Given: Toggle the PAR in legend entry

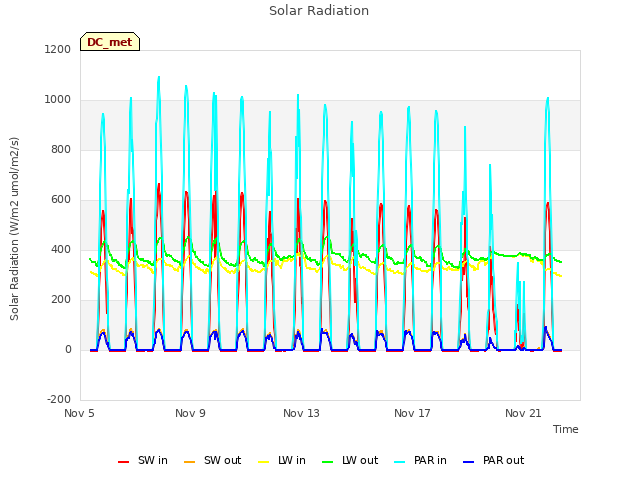Looking at the screenshot, I should pyautogui.click(x=420, y=460).
